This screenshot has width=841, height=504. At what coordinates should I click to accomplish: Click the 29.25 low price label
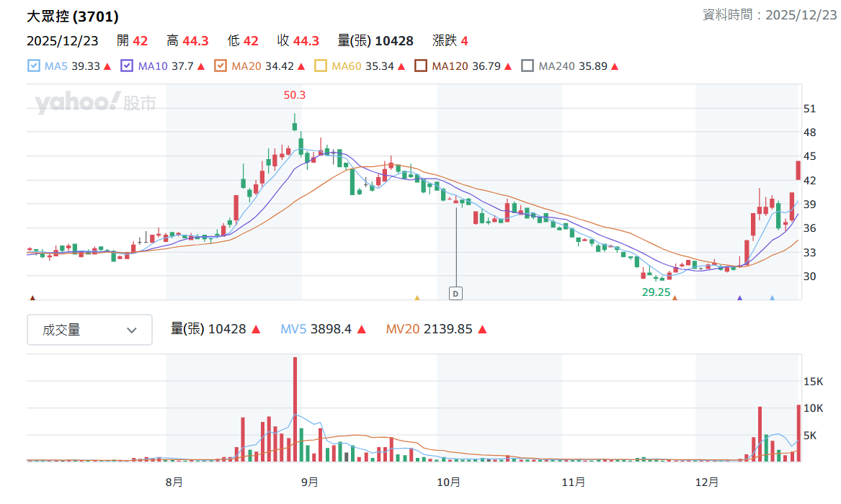pyautogui.click(x=656, y=292)
